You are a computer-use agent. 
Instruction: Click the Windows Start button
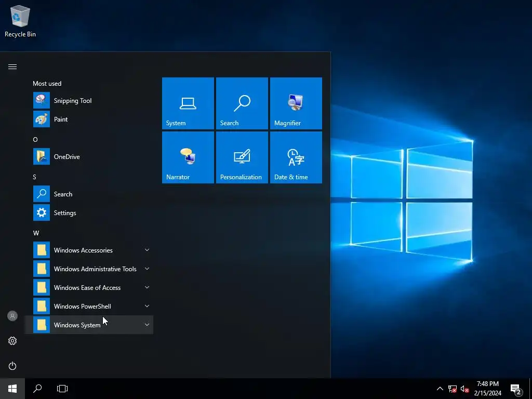coord(12,389)
